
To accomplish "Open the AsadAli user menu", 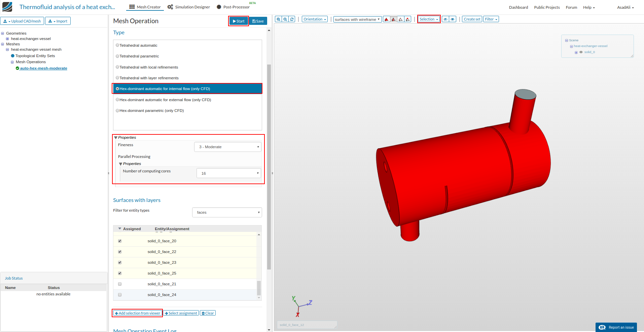I will [625, 7].
